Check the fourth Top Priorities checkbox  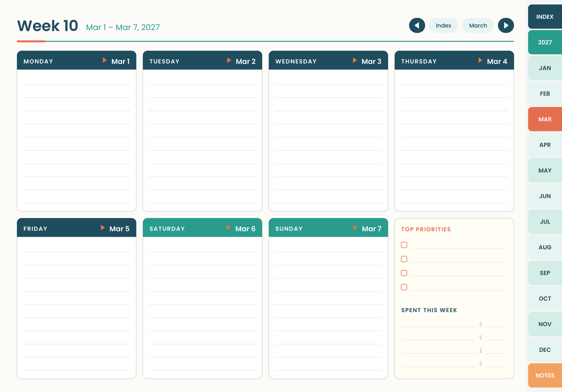coord(404,287)
